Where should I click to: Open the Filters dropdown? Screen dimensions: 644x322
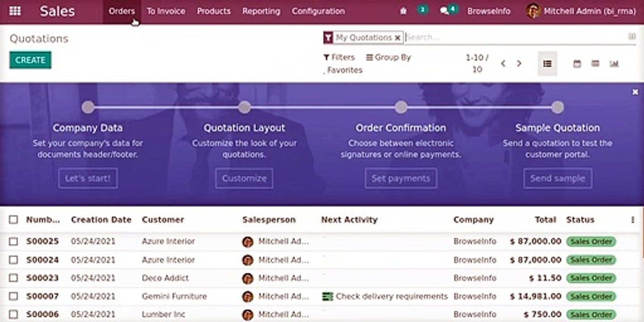pyautogui.click(x=339, y=57)
